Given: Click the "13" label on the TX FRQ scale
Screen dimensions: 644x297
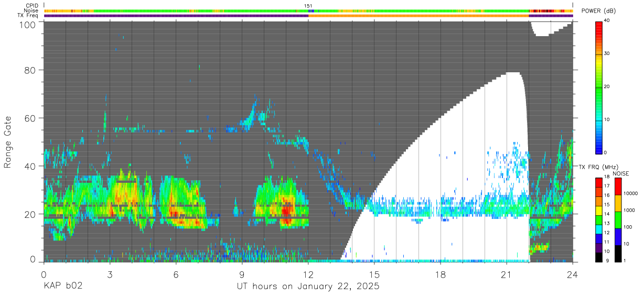Looking at the screenshot, I should tap(607, 224).
